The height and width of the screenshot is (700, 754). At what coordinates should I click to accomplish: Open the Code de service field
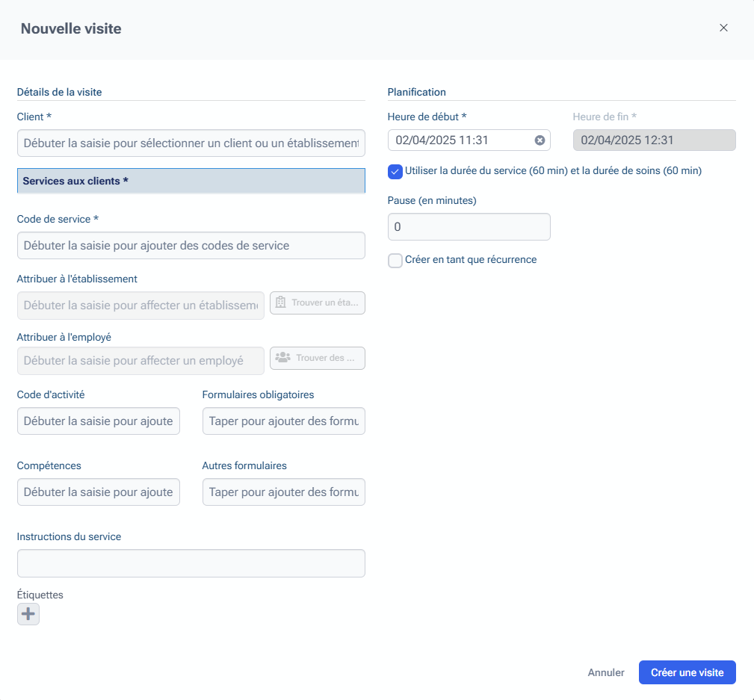click(191, 245)
